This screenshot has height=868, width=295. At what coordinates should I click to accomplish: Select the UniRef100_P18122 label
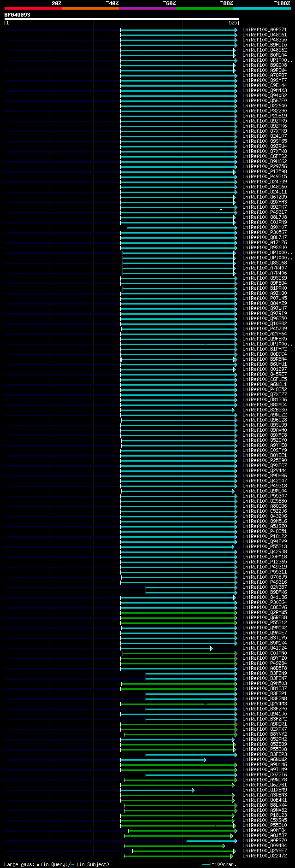click(x=265, y=536)
